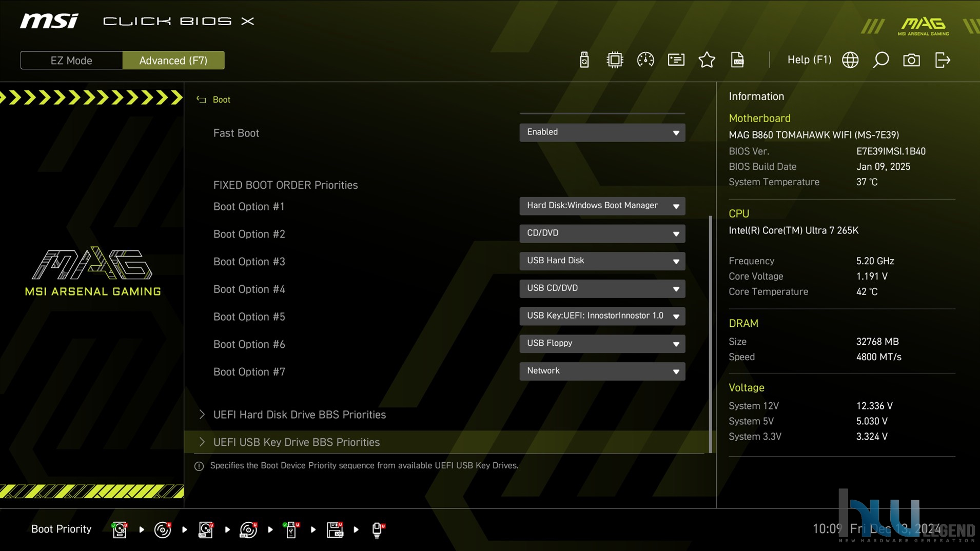
Task: Click the MSI logo
Action: tap(49, 21)
